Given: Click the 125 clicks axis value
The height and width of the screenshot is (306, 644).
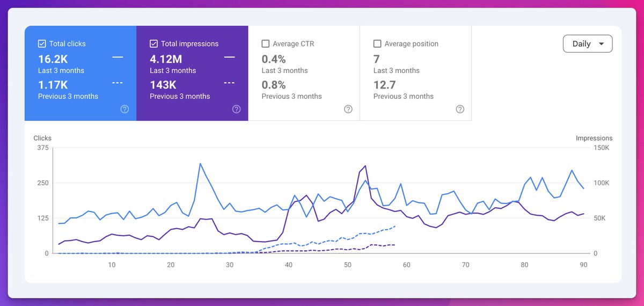Looking at the screenshot, I should pos(42,218).
